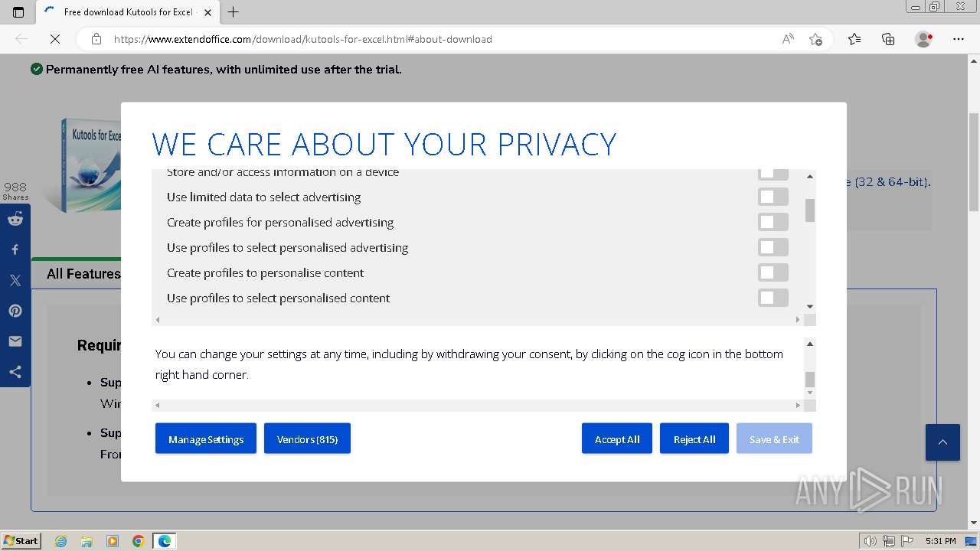The width and height of the screenshot is (980, 551).
Task: Click the browser profile avatar
Action: click(x=923, y=39)
